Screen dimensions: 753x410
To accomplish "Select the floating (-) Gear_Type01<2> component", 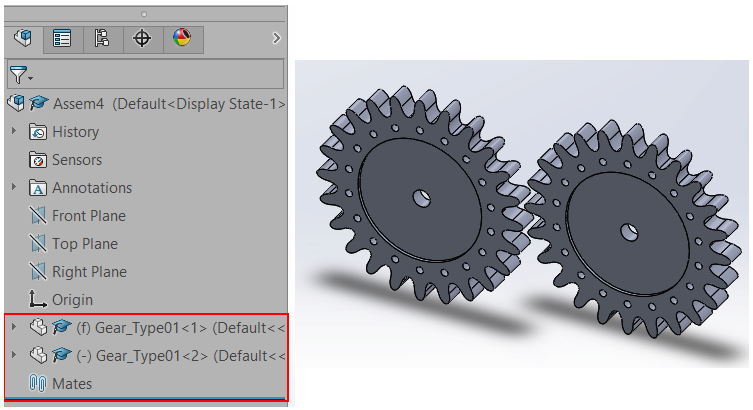I will (181, 356).
